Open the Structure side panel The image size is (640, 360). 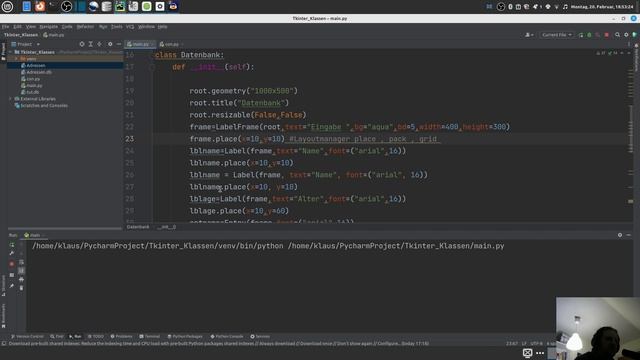4,285
